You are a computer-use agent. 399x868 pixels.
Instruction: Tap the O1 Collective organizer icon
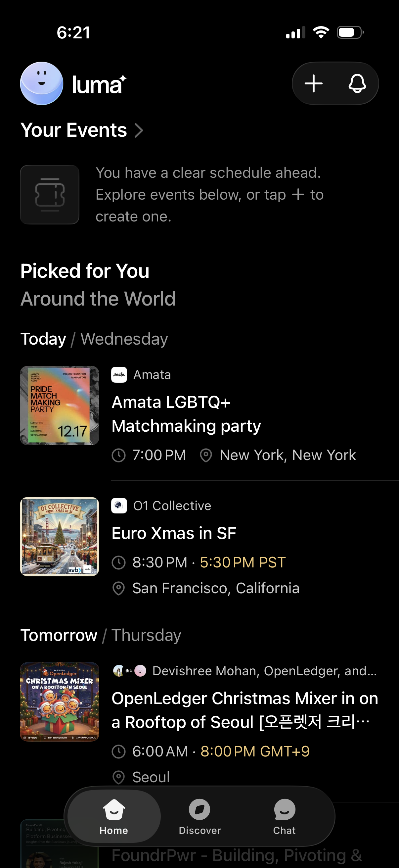119,506
